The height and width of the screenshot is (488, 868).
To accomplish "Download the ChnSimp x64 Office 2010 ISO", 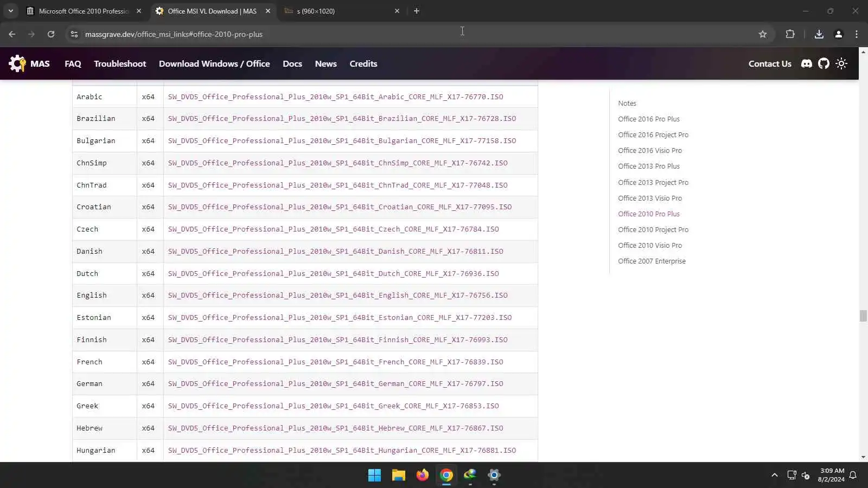I will [x=338, y=163].
